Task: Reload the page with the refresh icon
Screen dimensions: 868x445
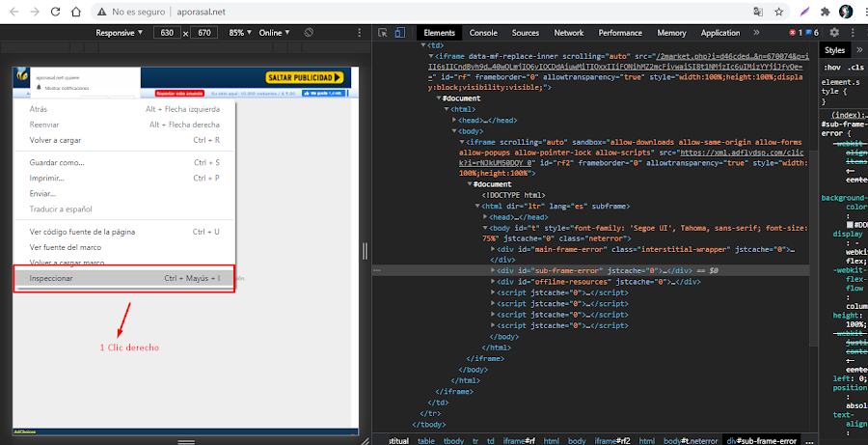Action: (55, 12)
